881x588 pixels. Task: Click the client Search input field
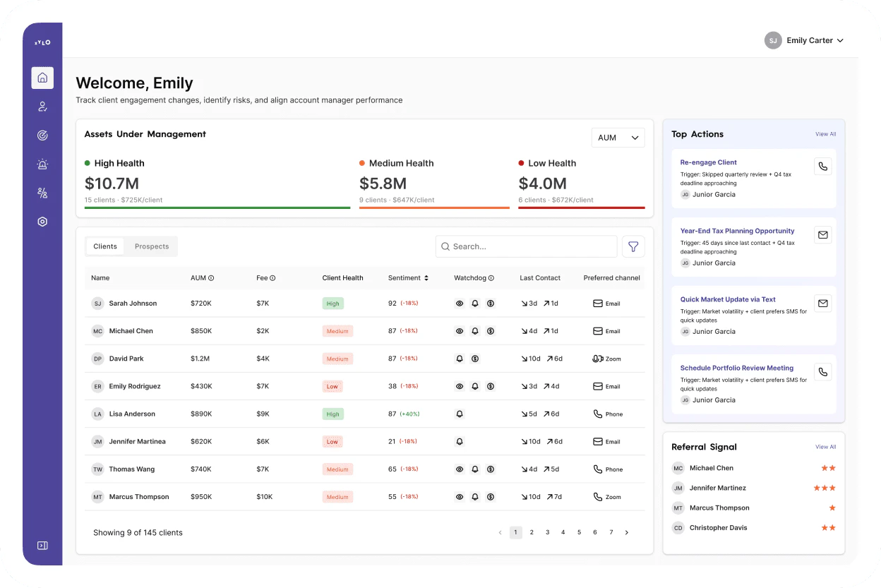tap(527, 246)
